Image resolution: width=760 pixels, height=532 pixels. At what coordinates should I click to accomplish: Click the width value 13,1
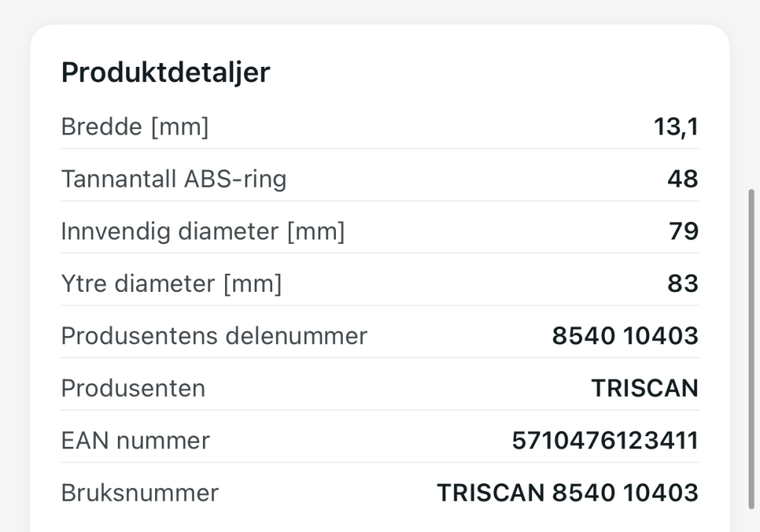pos(676,127)
